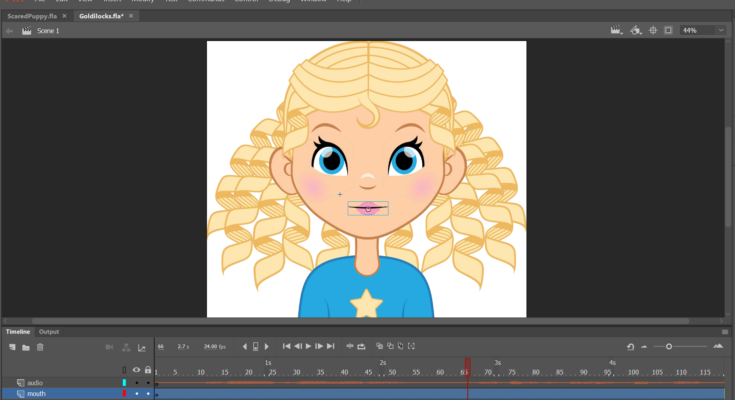
Task: Lock the audio layer
Action: (x=148, y=383)
